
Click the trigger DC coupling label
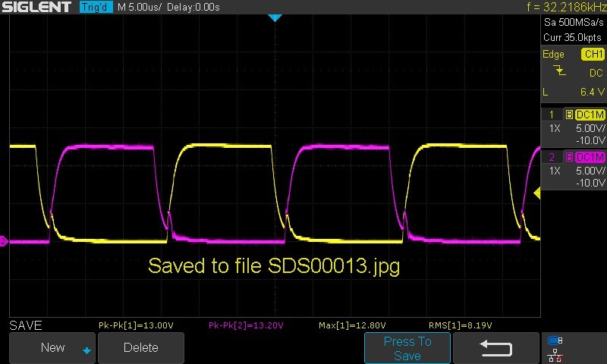[596, 73]
